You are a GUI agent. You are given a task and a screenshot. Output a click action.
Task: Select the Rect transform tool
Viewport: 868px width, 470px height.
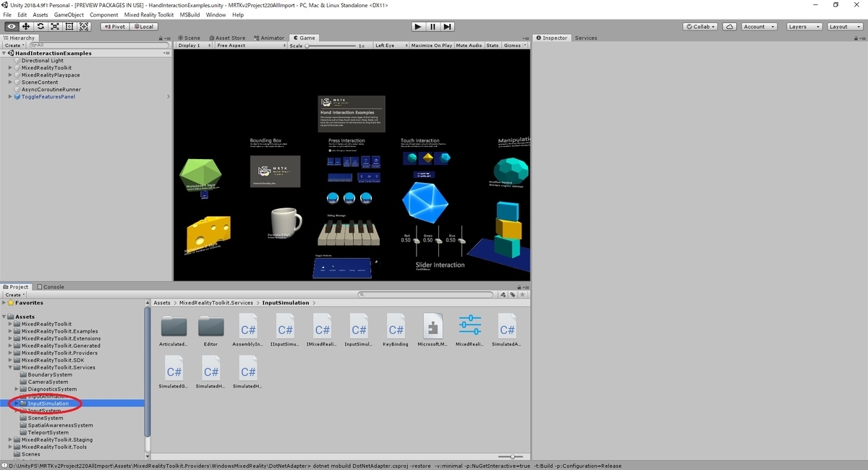tap(69, 26)
